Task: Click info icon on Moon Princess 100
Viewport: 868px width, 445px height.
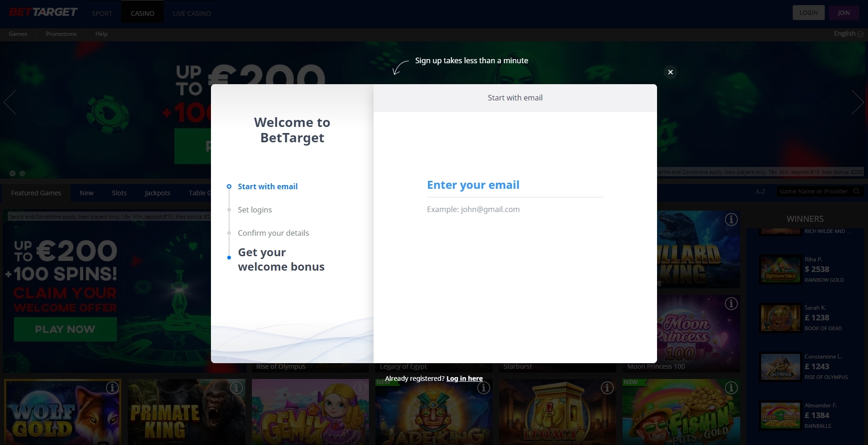Action: click(731, 304)
